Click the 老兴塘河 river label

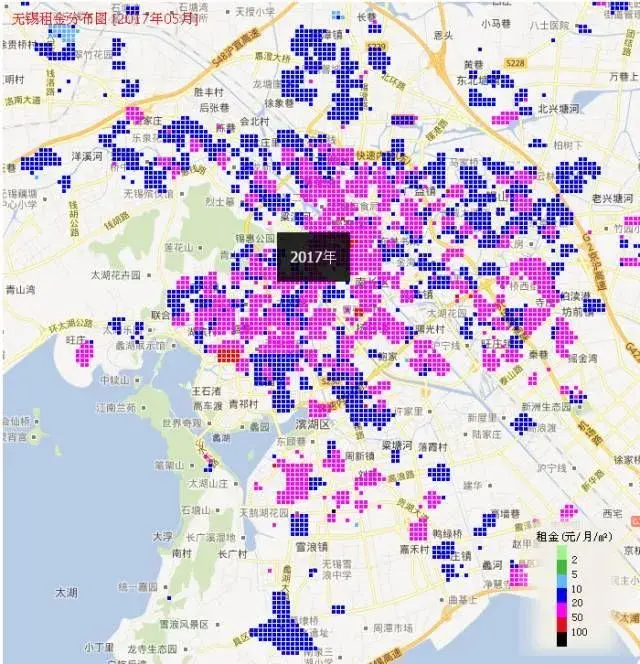(612, 198)
